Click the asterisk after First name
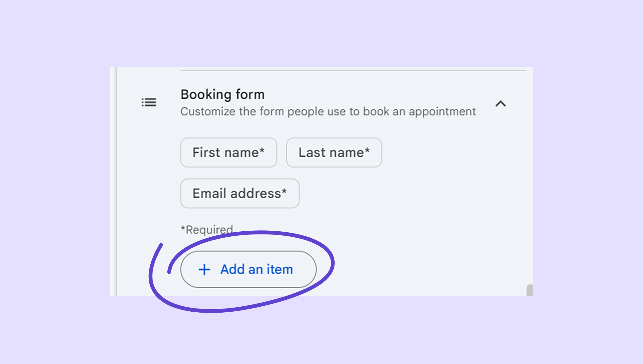Viewport: 643px width, 364px height. [262, 150]
